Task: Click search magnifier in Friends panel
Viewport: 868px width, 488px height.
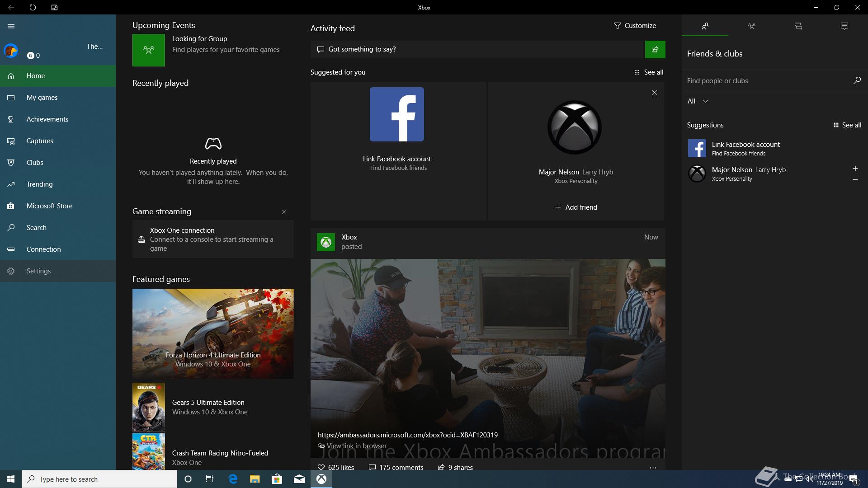Action: tap(857, 80)
